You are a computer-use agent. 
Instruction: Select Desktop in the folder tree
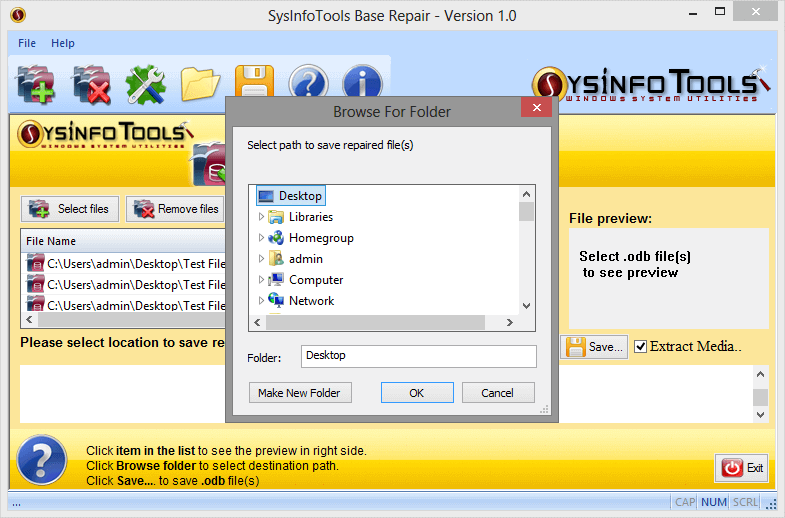click(291, 196)
